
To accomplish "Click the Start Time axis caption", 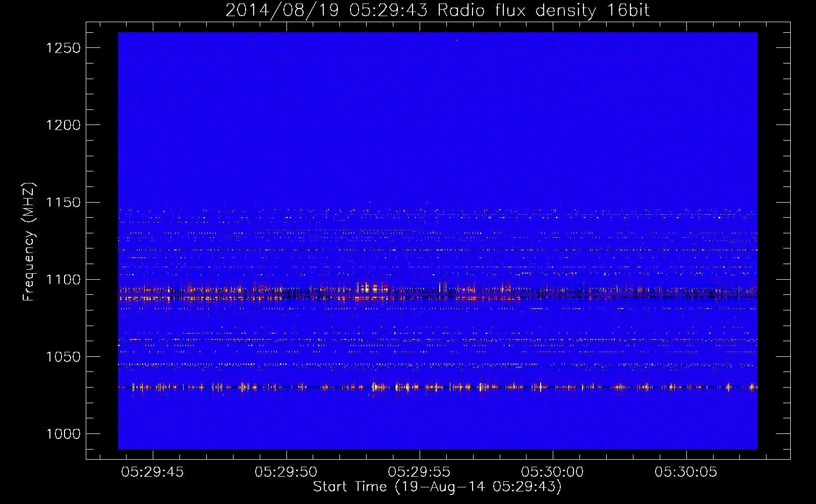I will (437, 487).
